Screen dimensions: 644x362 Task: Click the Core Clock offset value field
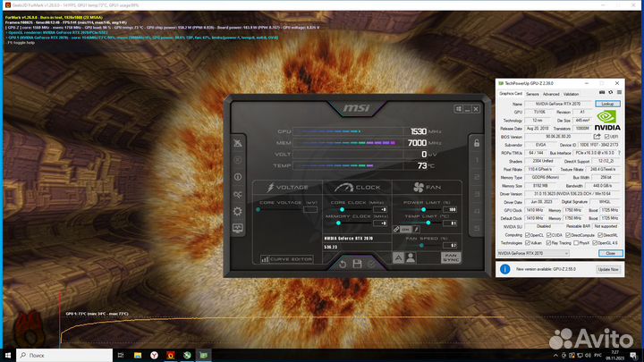point(380,209)
